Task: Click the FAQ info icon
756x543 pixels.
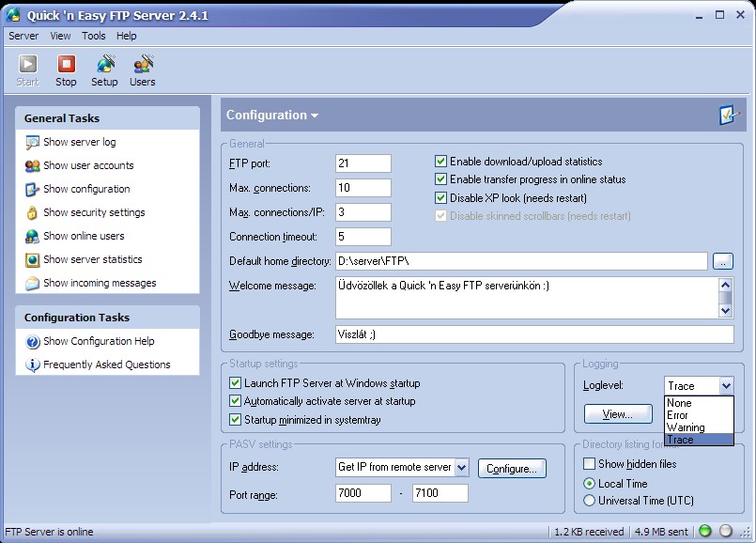Action: [32, 365]
